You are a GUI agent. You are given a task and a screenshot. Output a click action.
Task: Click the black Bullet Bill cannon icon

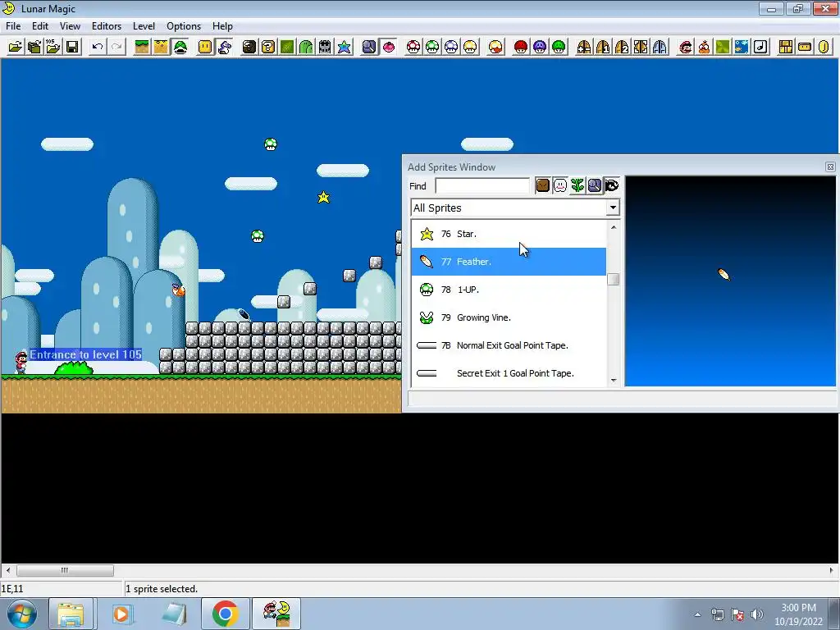pyautogui.click(x=249, y=47)
